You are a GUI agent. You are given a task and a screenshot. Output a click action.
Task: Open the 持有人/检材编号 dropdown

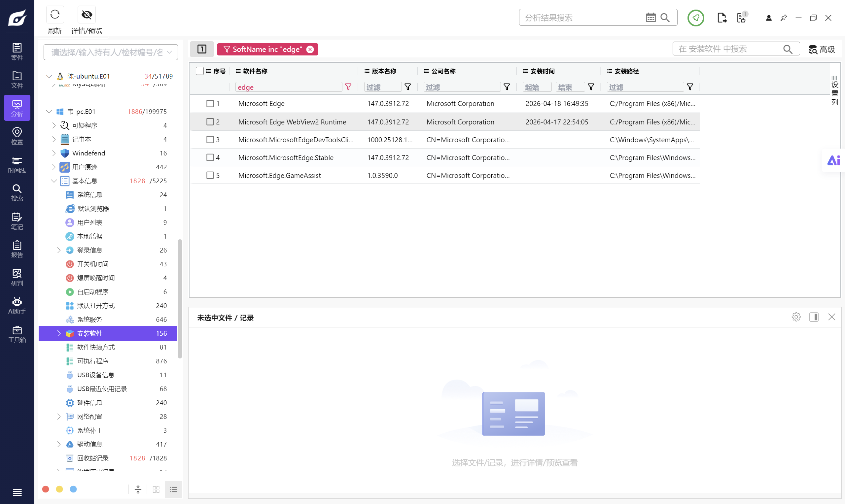pos(110,52)
